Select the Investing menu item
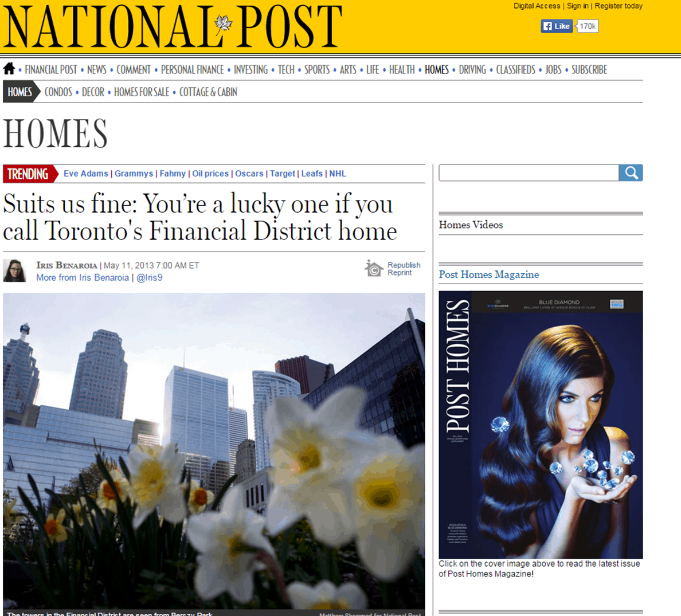The width and height of the screenshot is (681, 616). point(251,69)
